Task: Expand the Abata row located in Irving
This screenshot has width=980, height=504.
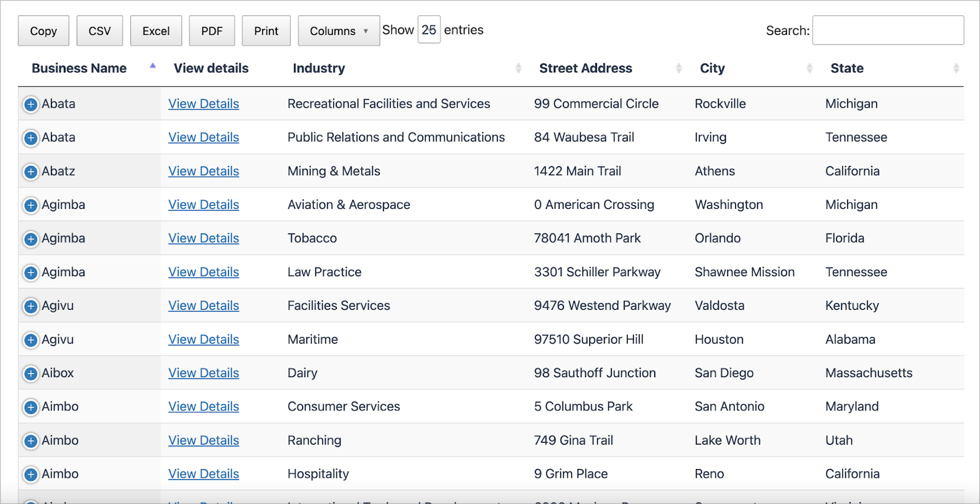Action: pyautogui.click(x=31, y=138)
